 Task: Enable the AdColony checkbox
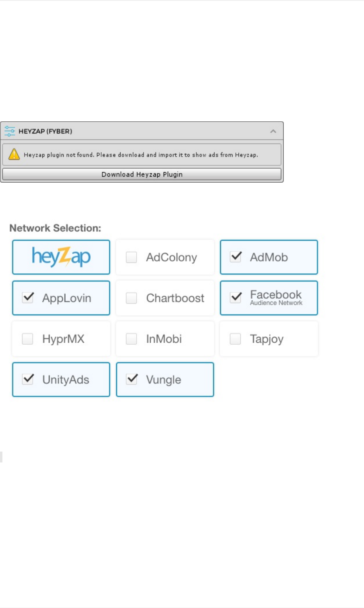coord(131,257)
